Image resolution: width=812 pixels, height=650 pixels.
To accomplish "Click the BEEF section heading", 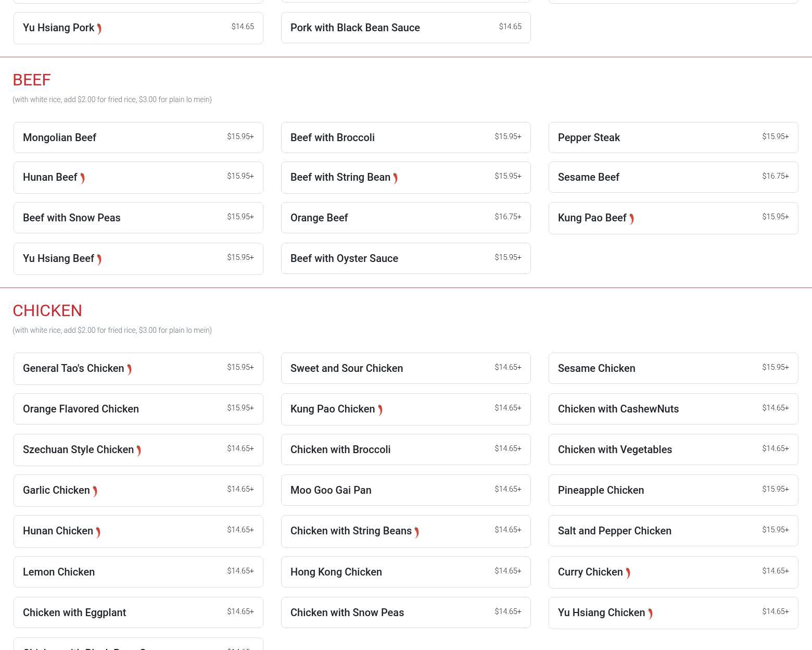I will tap(32, 80).
